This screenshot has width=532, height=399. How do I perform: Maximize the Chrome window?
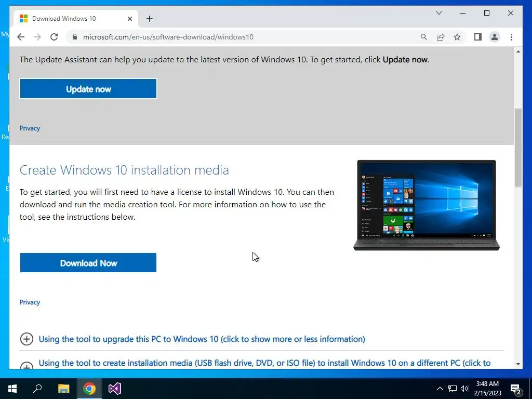pyautogui.click(x=487, y=13)
